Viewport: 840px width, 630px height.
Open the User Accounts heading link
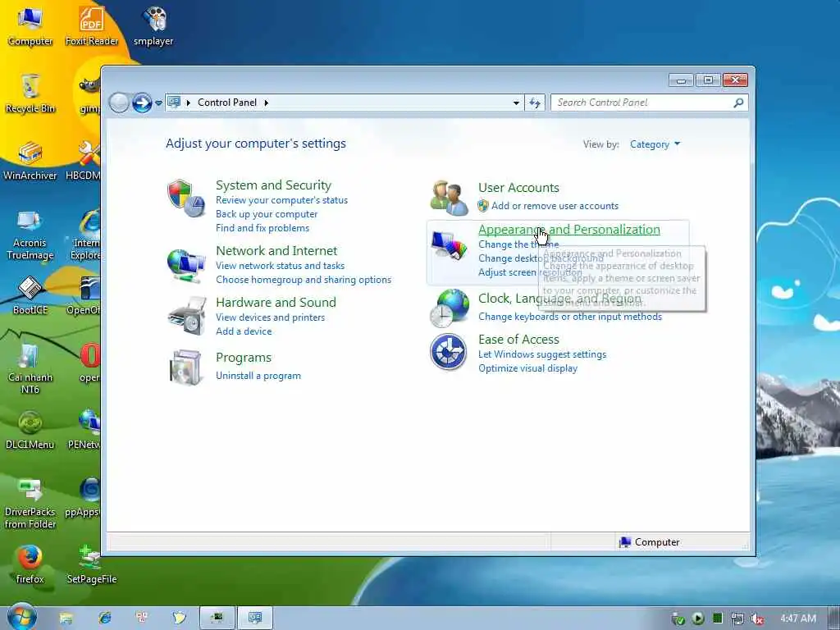(518, 188)
